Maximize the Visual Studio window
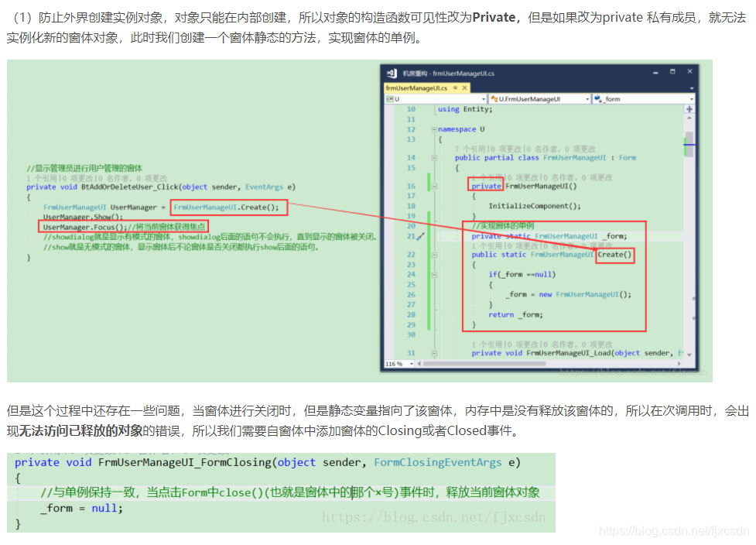 pos(672,72)
